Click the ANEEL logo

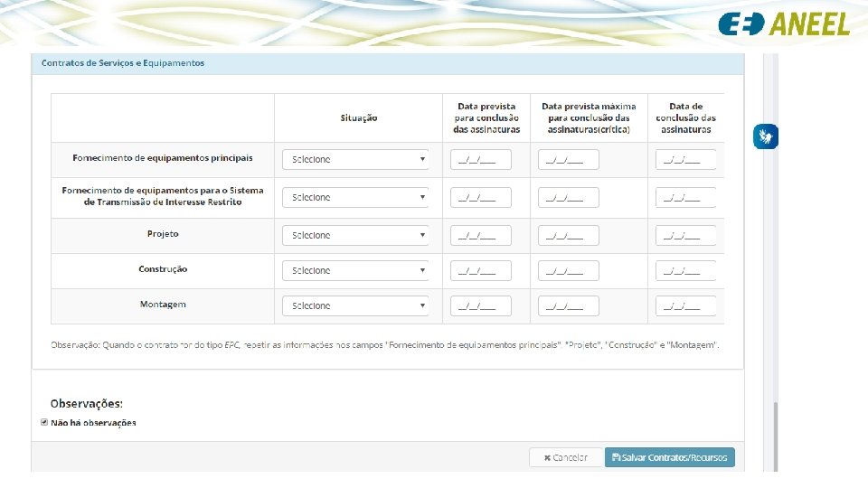[x=784, y=23]
